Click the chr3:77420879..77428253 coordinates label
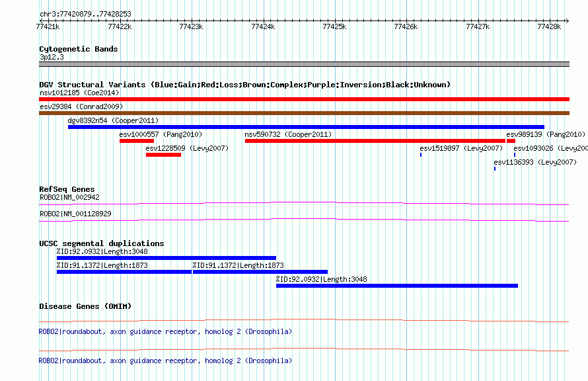Screen dimensions: 588x381 (85, 15)
